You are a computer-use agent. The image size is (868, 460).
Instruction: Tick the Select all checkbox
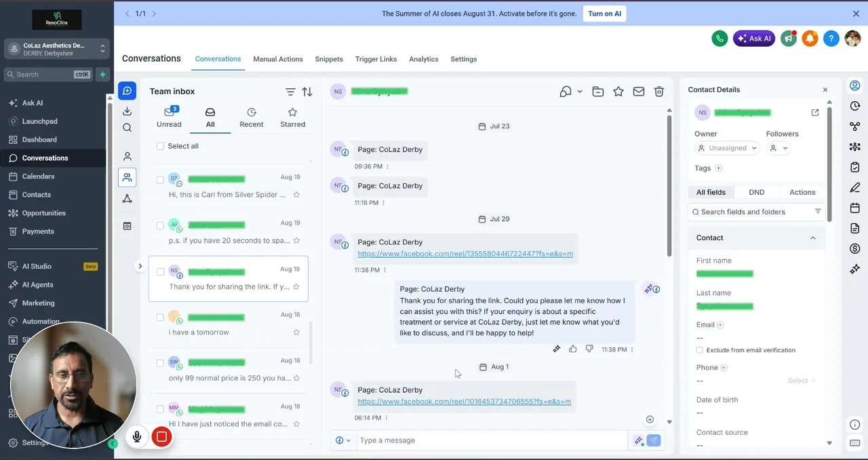160,146
